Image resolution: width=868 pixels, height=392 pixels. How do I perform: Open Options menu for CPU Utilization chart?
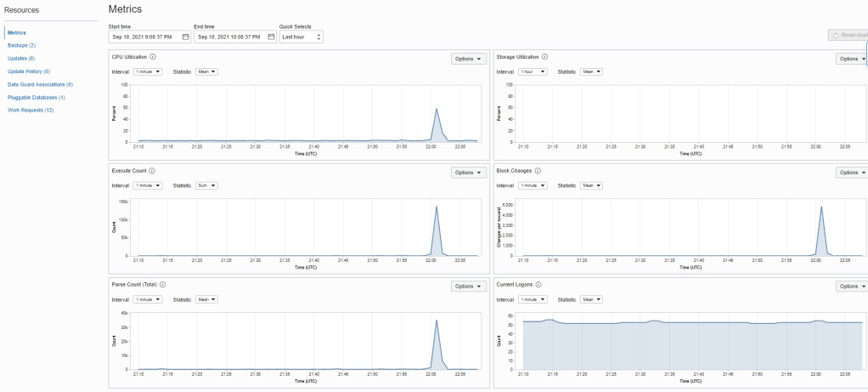(468, 59)
